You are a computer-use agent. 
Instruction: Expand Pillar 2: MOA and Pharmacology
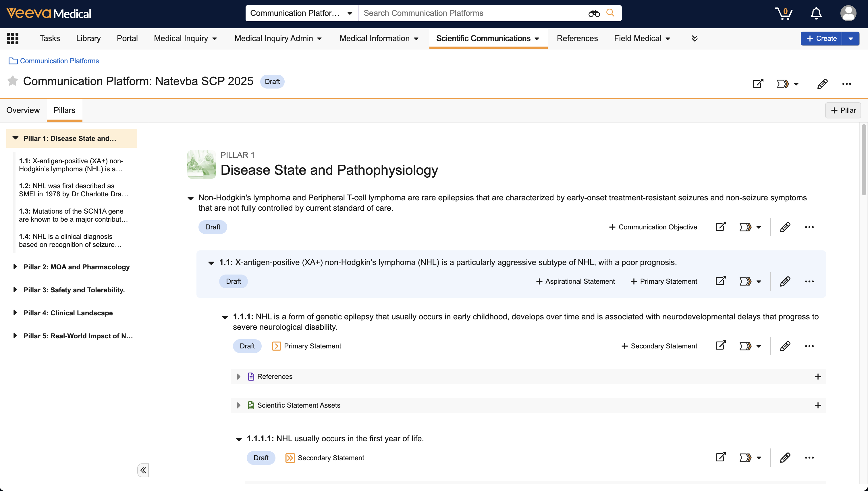(15, 267)
